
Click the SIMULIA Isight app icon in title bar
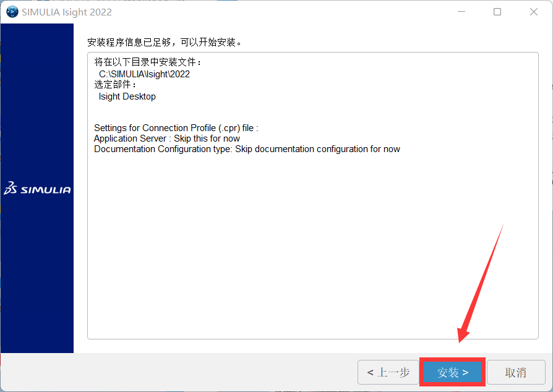12,12
